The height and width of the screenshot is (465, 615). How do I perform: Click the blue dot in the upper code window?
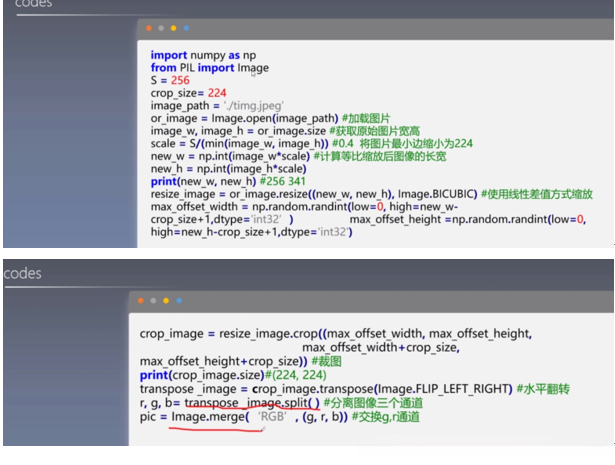coord(186,28)
